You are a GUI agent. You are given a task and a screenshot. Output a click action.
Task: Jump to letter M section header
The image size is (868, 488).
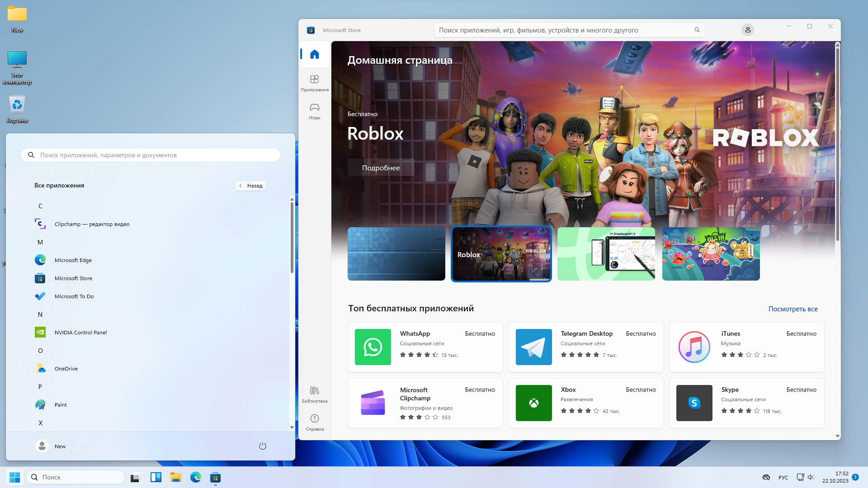coord(40,242)
